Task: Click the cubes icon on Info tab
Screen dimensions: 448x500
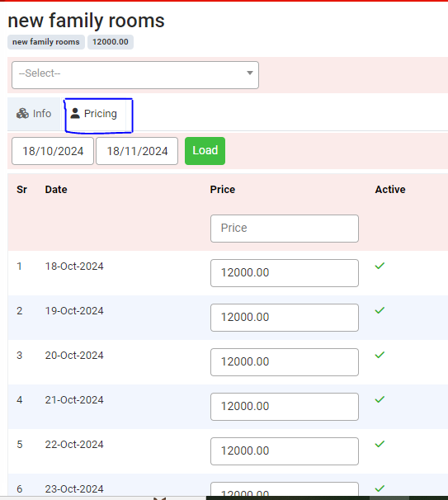Action: tap(22, 114)
